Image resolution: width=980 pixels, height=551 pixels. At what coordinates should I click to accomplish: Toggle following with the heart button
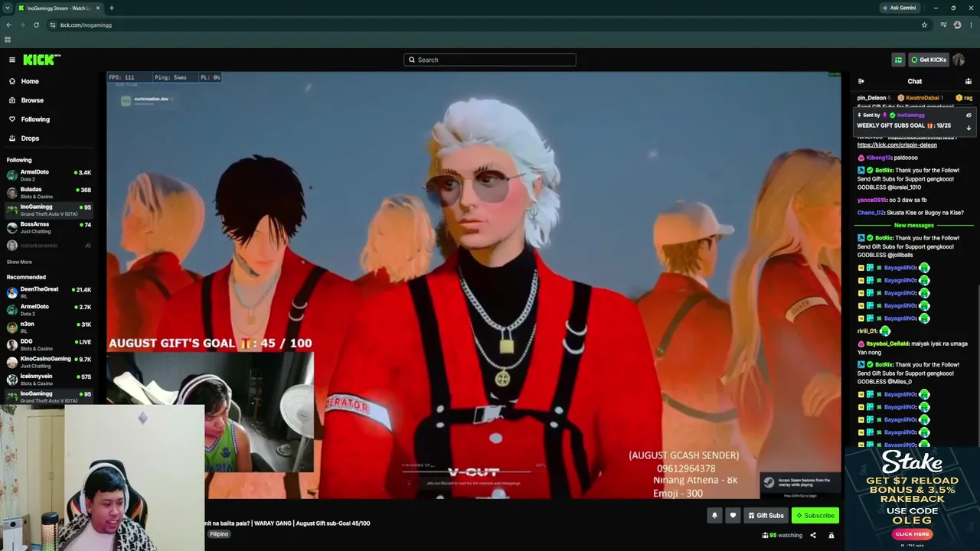[x=733, y=515]
